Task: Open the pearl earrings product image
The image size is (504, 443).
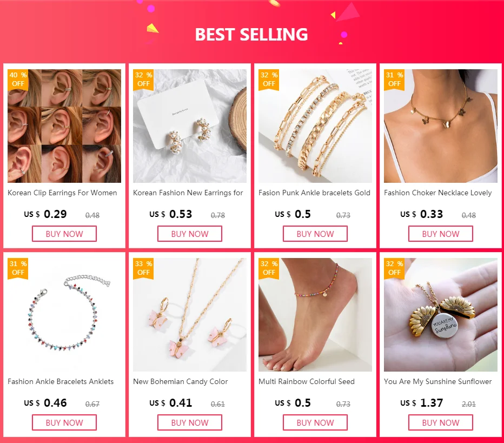Action: pyautogui.click(x=190, y=126)
